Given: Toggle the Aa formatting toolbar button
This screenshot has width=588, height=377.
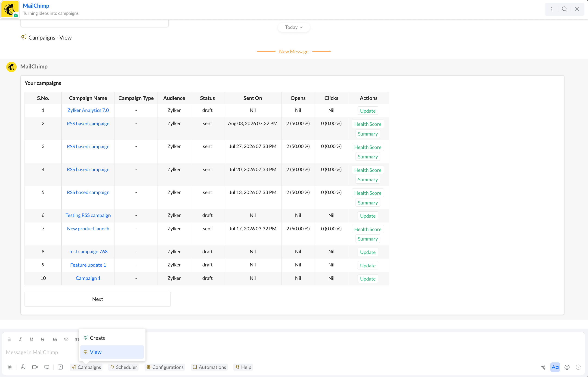Looking at the screenshot, I should [x=555, y=367].
